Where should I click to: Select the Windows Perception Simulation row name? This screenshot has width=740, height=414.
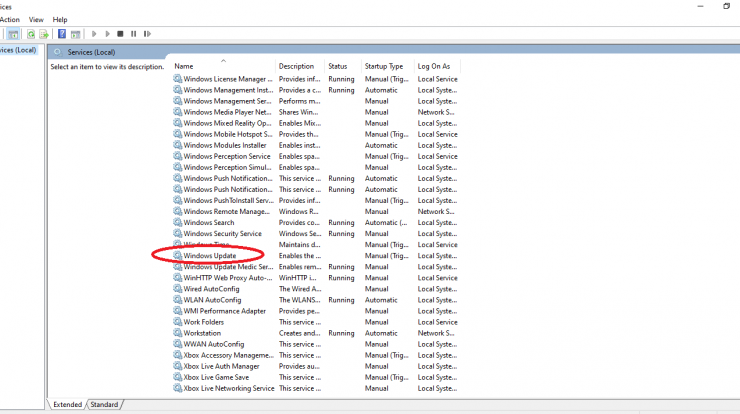[227, 167]
